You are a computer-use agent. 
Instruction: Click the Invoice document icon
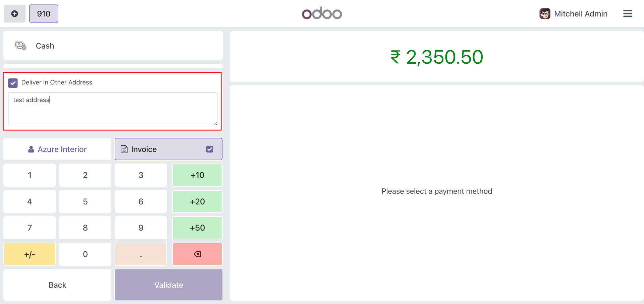tap(124, 149)
